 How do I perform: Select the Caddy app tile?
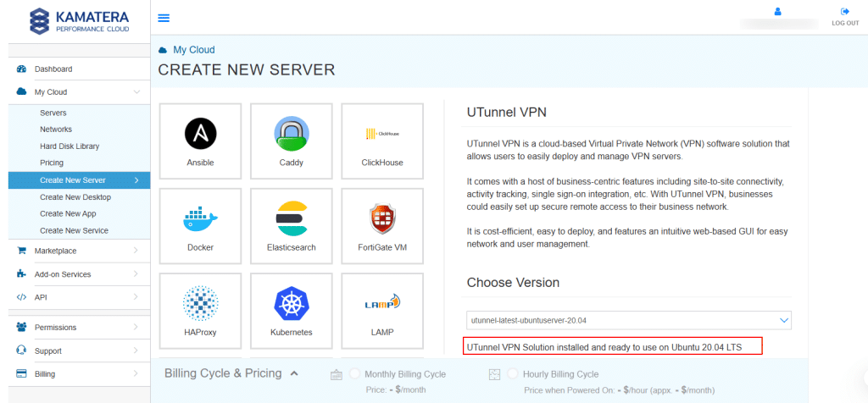(292, 141)
